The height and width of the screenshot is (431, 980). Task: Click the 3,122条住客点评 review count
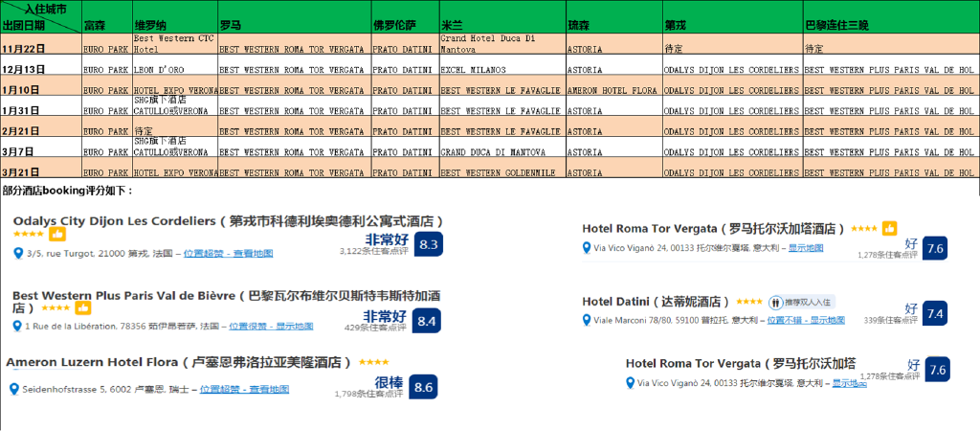tap(374, 251)
